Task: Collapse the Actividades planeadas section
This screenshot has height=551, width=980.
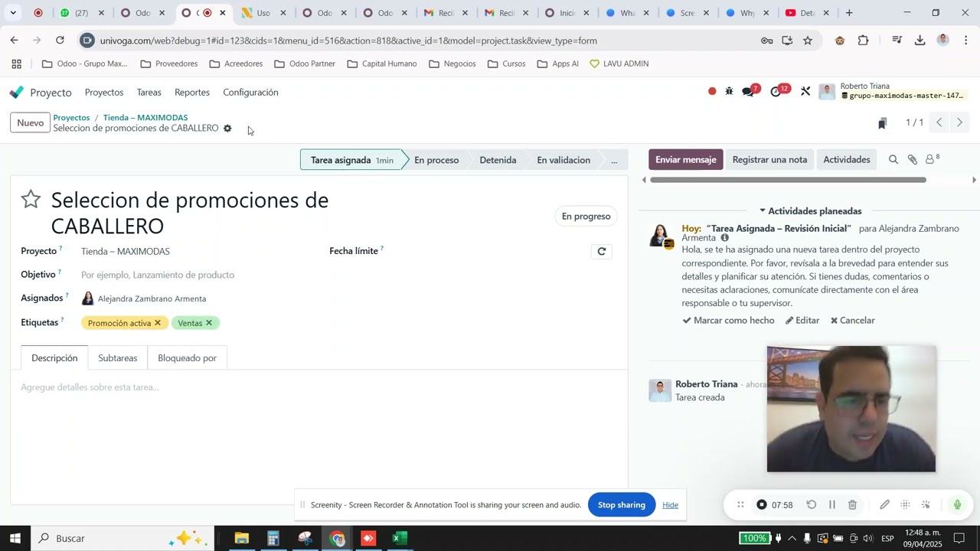Action: point(811,211)
